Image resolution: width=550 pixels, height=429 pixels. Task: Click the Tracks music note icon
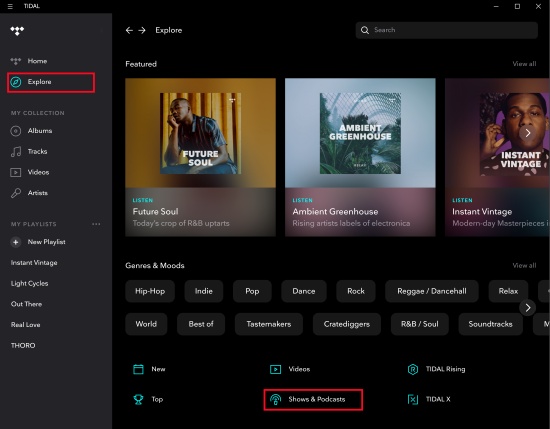click(15, 152)
